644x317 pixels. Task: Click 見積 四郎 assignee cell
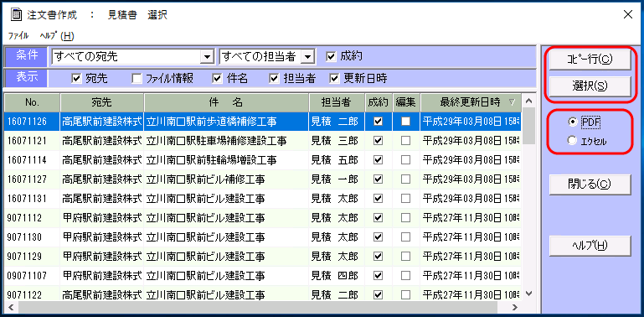click(x=337, y=275)
